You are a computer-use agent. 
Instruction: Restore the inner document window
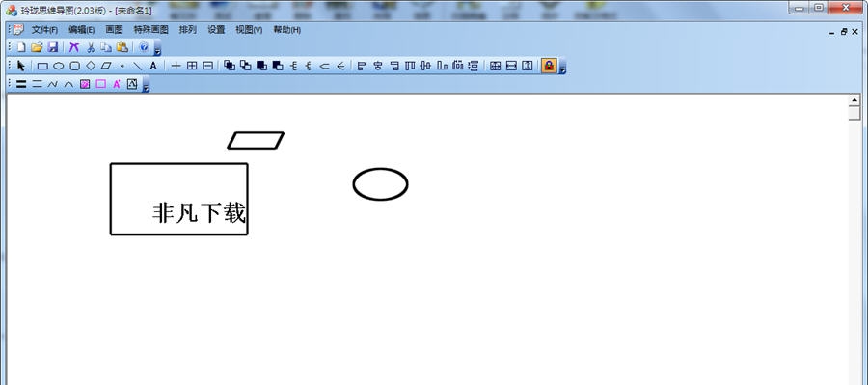click(844, 32)
